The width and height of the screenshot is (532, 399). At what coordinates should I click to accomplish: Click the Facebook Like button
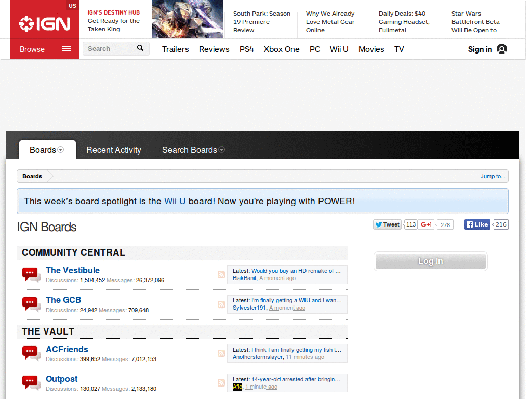pyautogui.click(x=477, y=224)
